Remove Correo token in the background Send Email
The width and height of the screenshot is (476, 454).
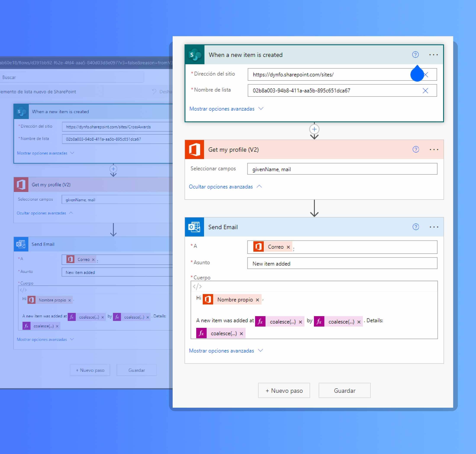(93, 260)
